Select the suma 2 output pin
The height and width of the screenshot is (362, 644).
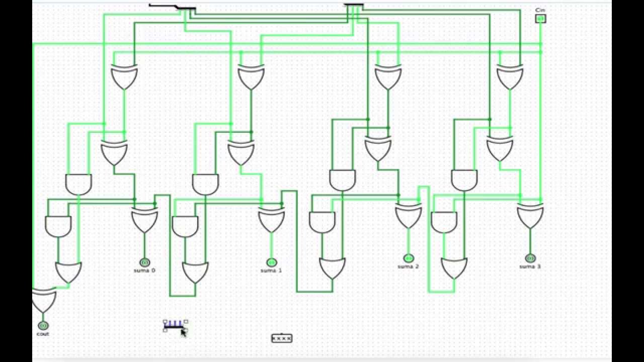coord(409,258)
